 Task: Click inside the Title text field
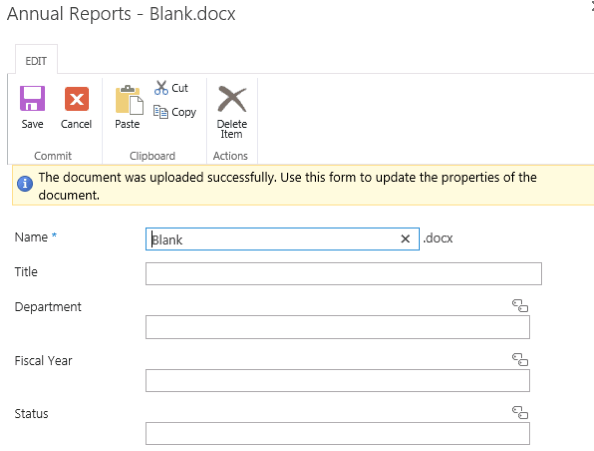(x=343, y=273)
